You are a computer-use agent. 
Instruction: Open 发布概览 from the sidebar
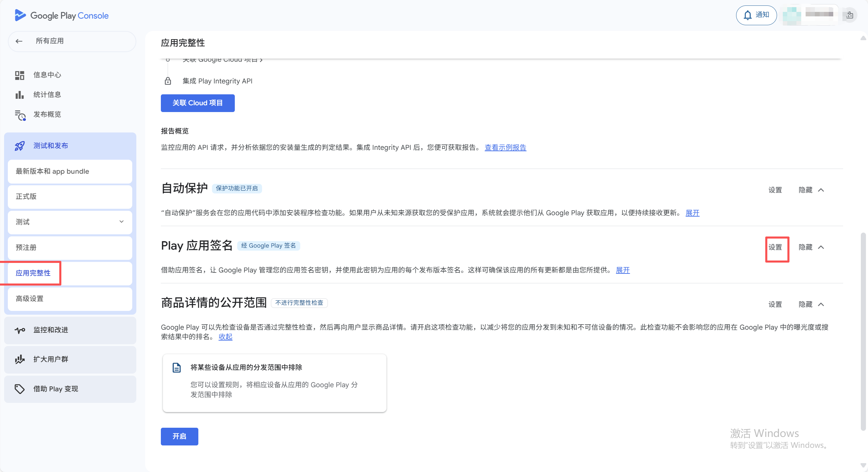pyautogui.click(x=47, y=115)
